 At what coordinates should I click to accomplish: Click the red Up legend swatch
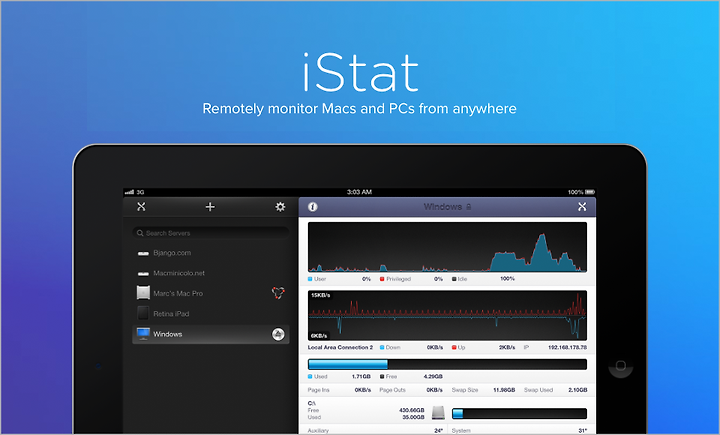pyautogui.click(x=454, y=347)
